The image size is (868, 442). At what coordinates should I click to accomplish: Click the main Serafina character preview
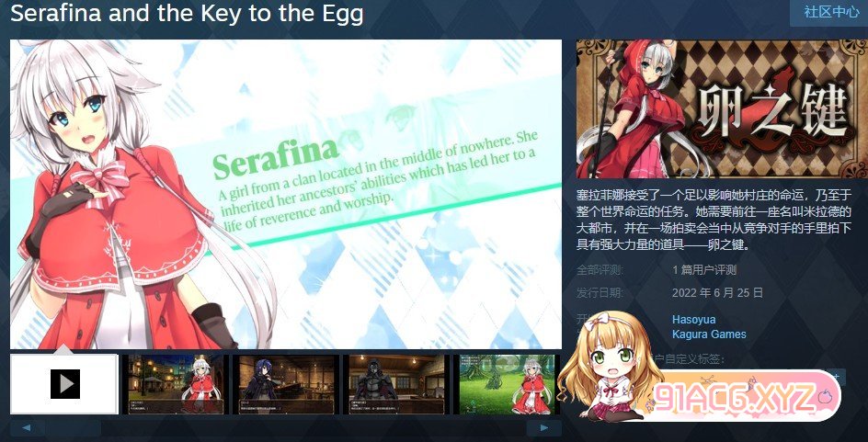pyautogui.click(x=286, y=194)
